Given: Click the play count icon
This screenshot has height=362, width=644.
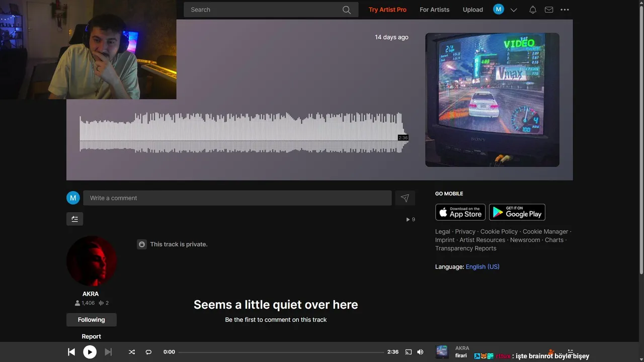Looking at the screenshot, I should coord(408,220).
